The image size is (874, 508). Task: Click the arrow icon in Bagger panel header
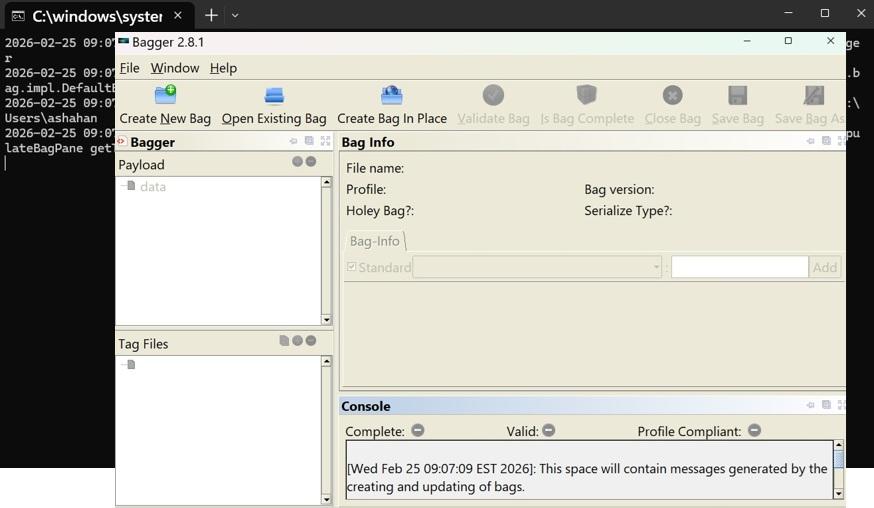click(293, 141)
